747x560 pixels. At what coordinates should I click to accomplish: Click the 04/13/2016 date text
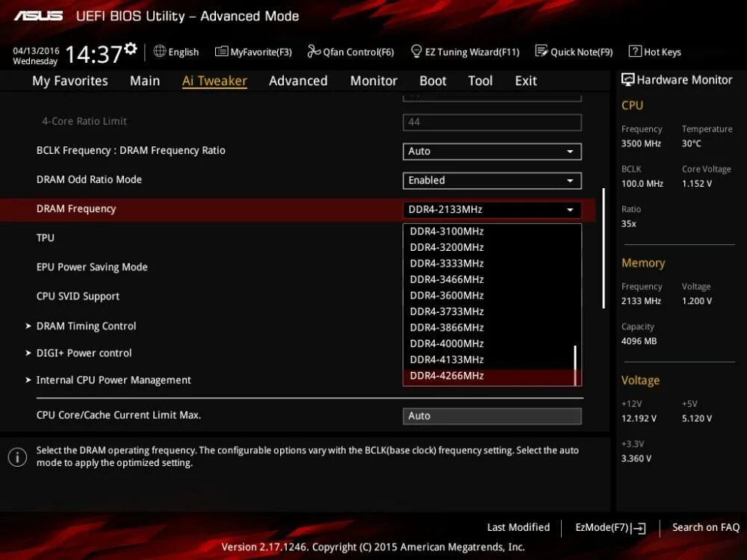tap(36, 51)
